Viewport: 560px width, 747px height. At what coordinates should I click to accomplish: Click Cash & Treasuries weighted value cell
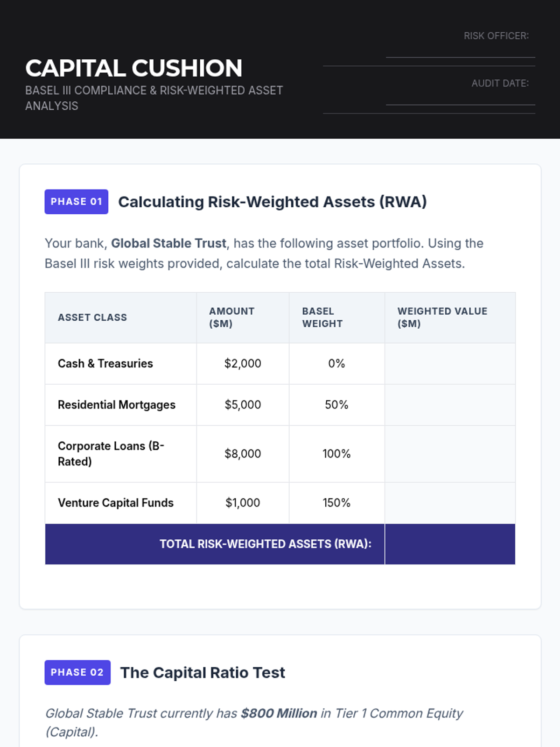(450, 364)
